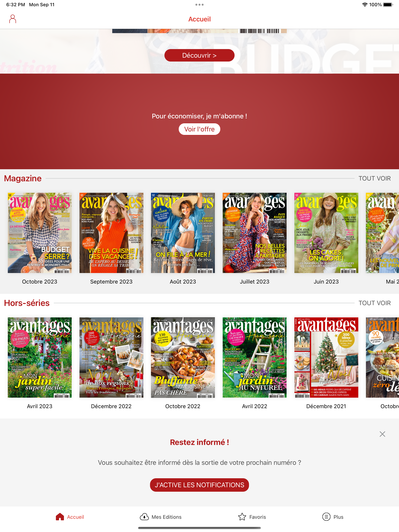This screenshot has width=399, height=532.
Task: Open the Septembre 2023 magazine cover
Action: click(x=111, y=233)
